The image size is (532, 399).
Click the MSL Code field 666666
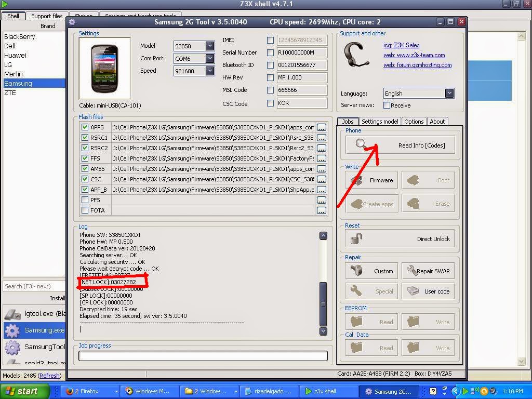pos(302,90)
